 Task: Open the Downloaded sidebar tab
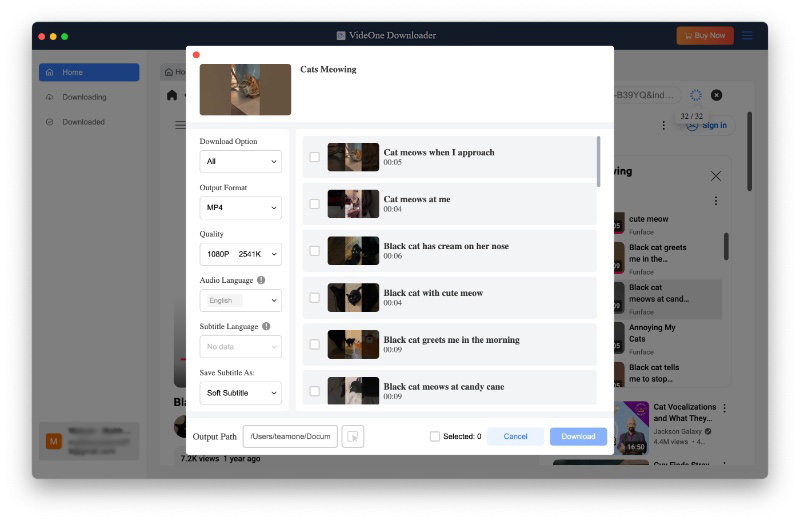pos(83,122)
